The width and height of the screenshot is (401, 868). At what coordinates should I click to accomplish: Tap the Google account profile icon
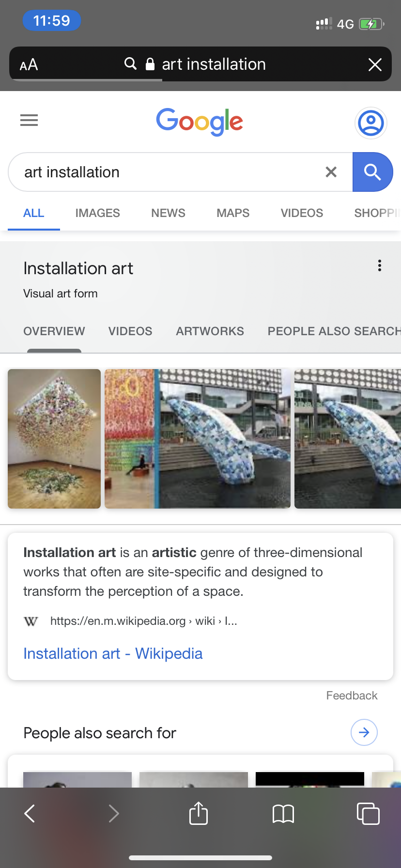pos(370,123)
